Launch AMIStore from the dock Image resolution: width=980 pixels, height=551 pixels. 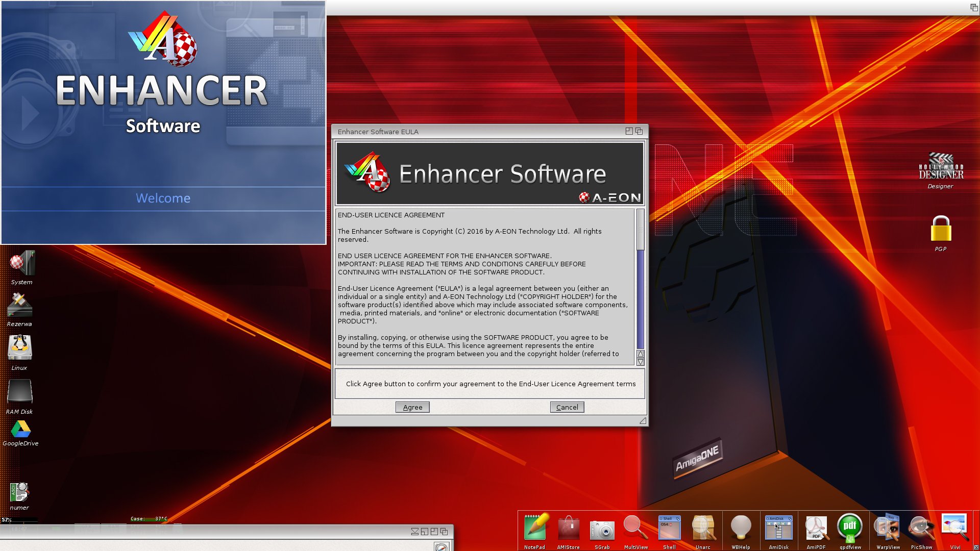click(x=568, y=531)
